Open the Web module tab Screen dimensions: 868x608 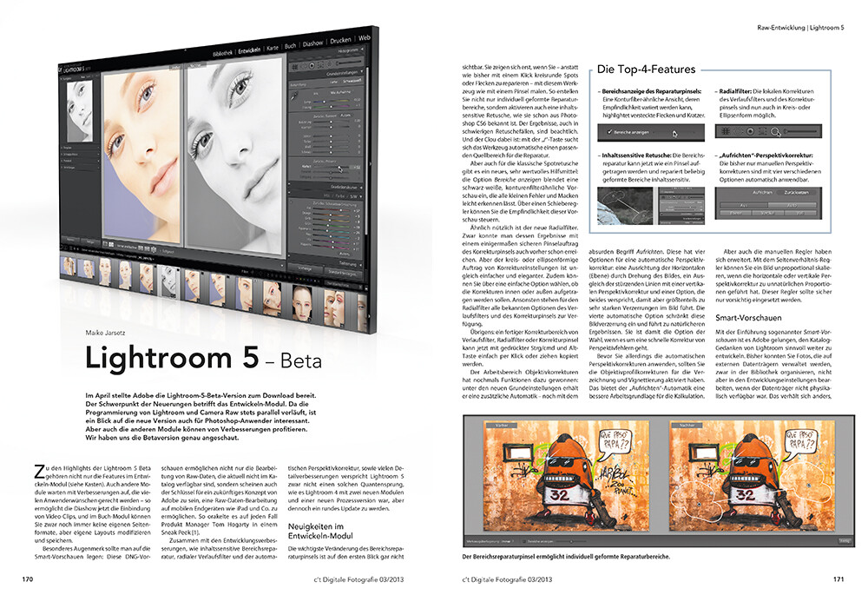[365, 37]
